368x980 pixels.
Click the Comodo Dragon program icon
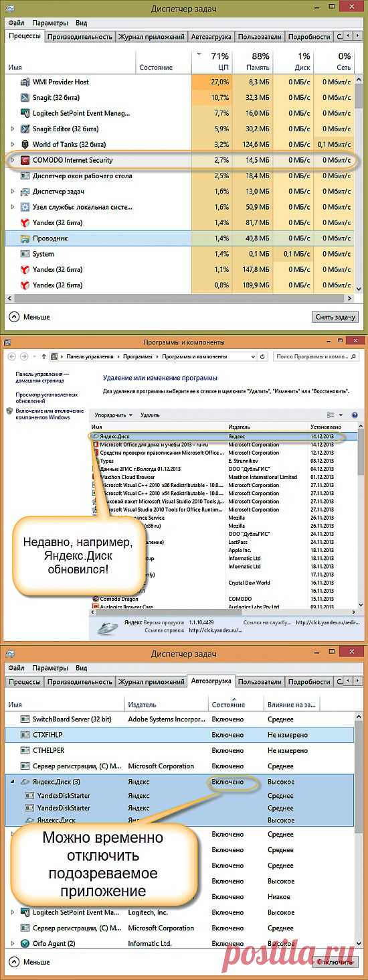click(96, 599)
